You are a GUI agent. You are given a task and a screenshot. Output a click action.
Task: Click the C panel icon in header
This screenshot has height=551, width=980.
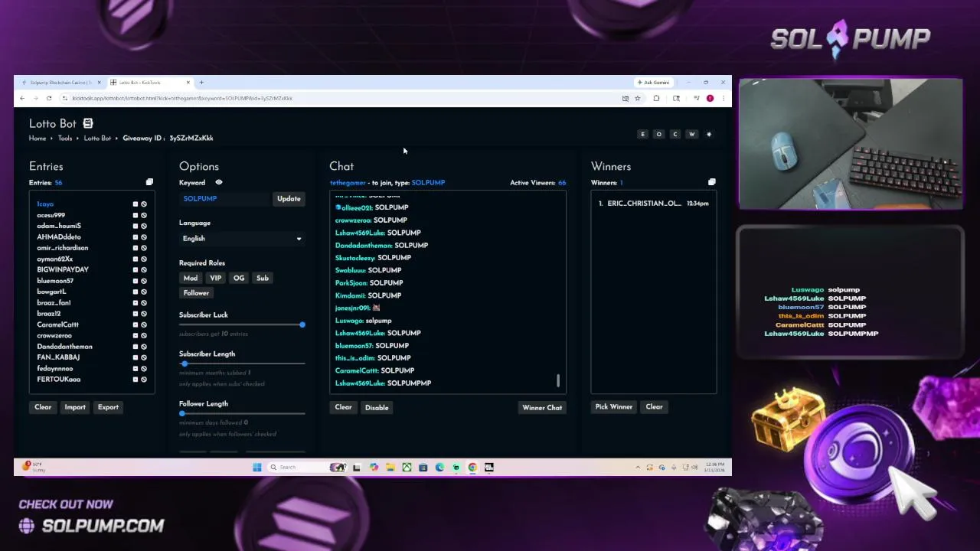[675, 134]
